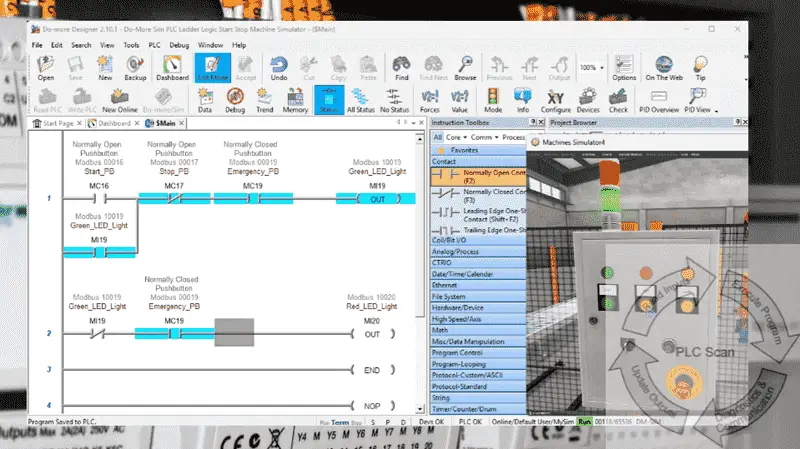Open the Options toolbar icon

[x=624, y=68]
